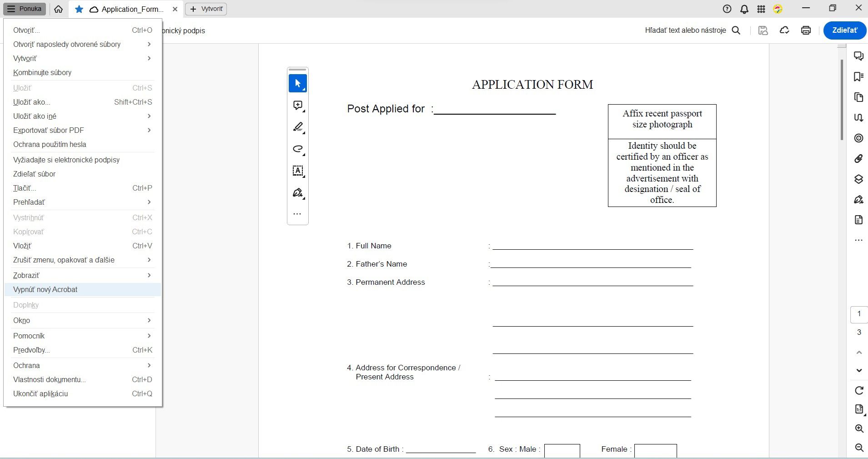Zoom out with the magnifier minus icon
Viewport: 868px width, 459px height.
859,448
